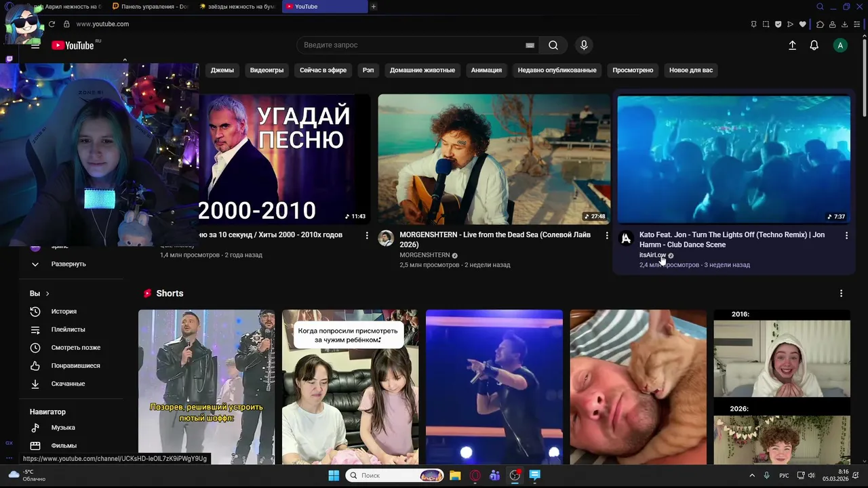Screen dimensions: 868x488
Task: Select the Джемы filter chip
Action: 222,70
